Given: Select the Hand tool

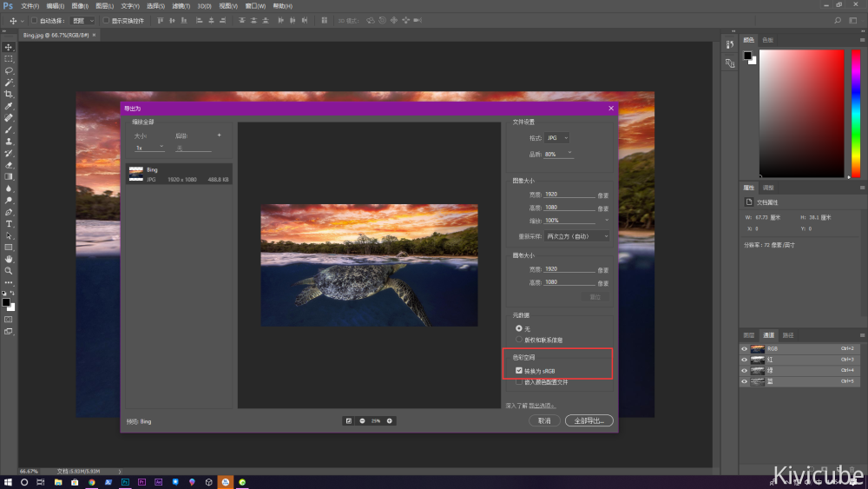Looking at the screenshot, I should point(9,259).
